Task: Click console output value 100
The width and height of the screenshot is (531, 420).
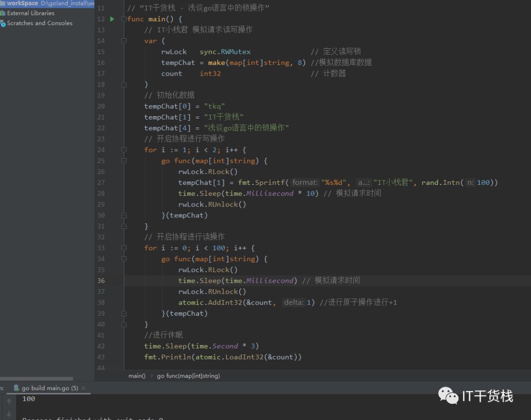Action: [x=29, y=399]
